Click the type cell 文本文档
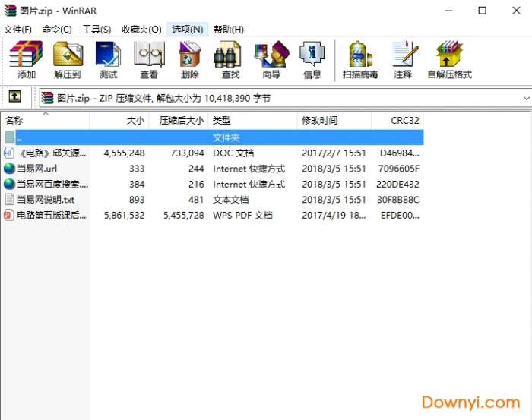The height and width of the screenshot is (420, 532). click(x=231, y=200)
